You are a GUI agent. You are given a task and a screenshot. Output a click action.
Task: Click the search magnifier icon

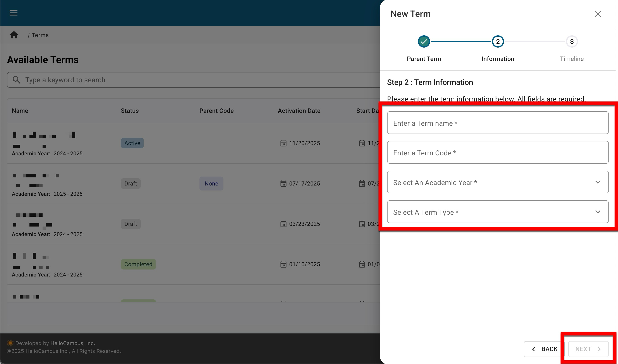pos(16,80)
